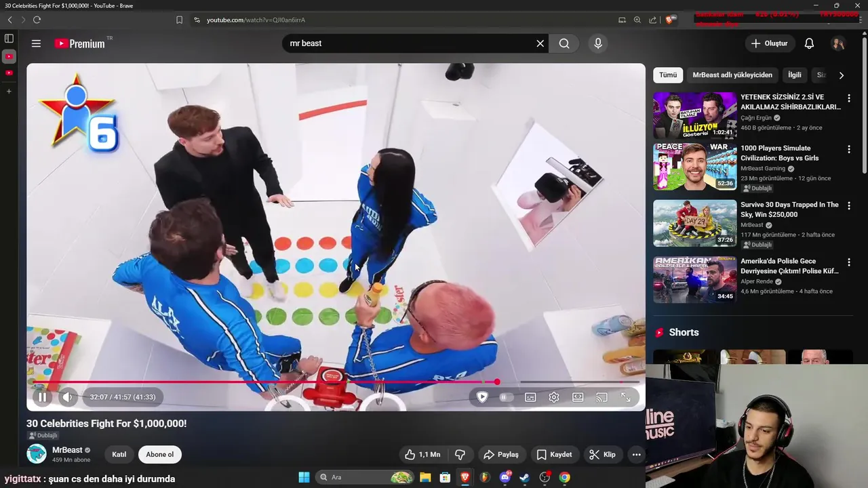Screen dimensions: 868x488
Task: Open the Oluştur create menu
Action: point(769,43)
